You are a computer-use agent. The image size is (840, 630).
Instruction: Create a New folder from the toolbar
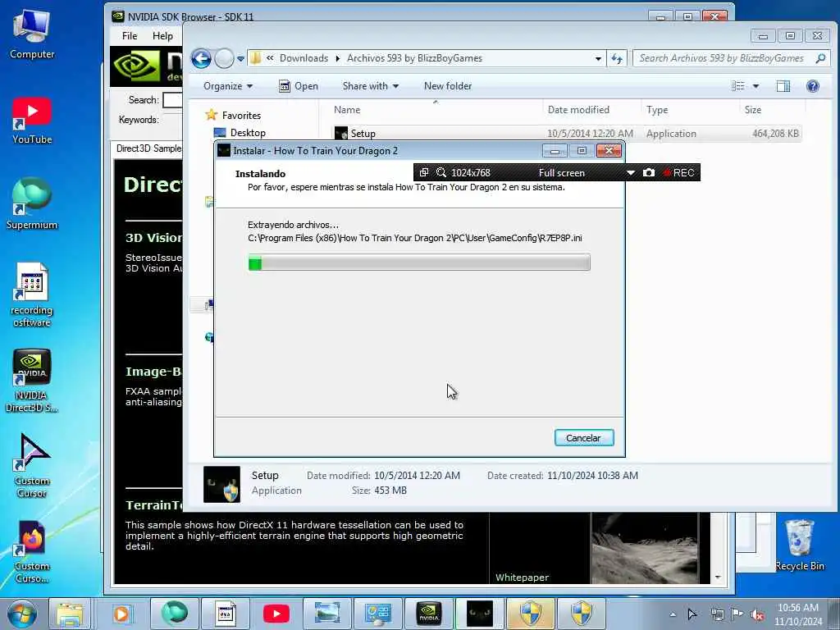coord(448,85)
